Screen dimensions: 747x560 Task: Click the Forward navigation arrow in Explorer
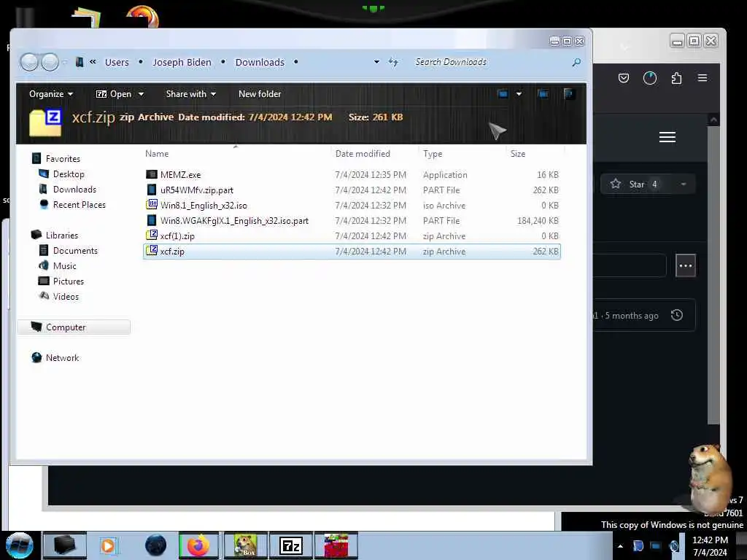[50, 62]
